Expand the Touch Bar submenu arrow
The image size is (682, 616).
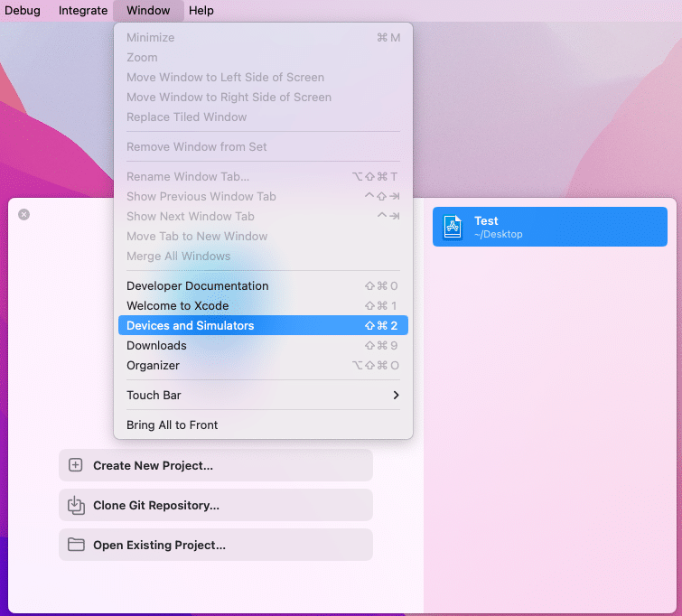tap(396, 396)
